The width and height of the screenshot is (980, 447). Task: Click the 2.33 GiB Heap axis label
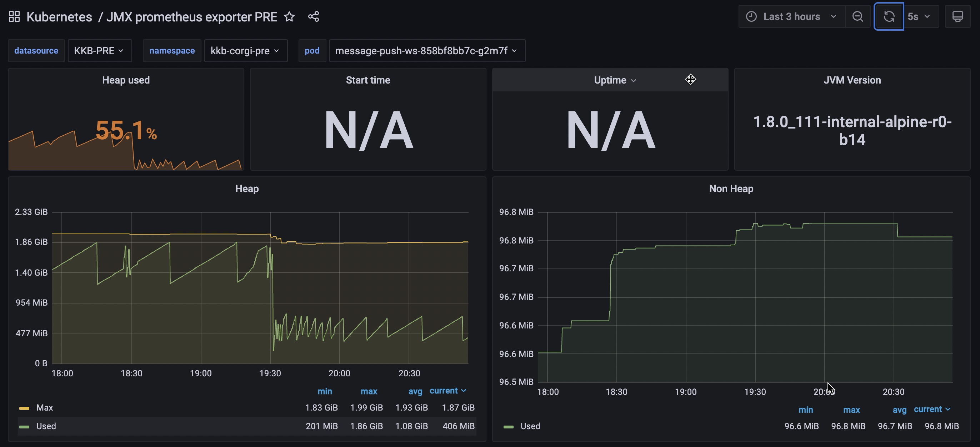(31, 212)
